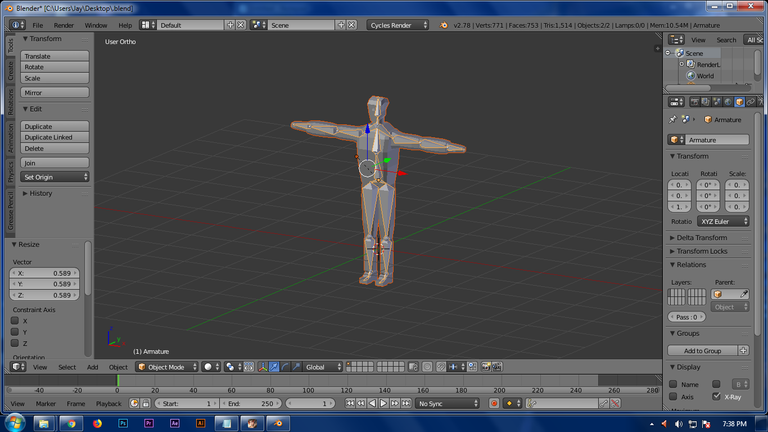Toggle the proportional editing button
Screen dimensions: 768x432
(x=427, y=367)
